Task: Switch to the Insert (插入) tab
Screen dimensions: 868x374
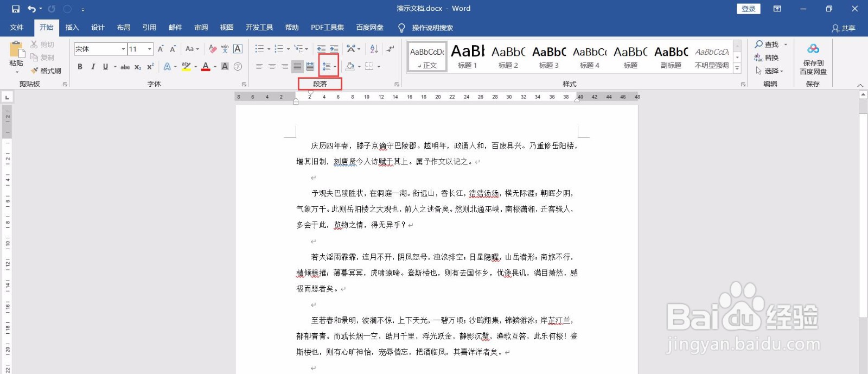Action: [72, 27]
